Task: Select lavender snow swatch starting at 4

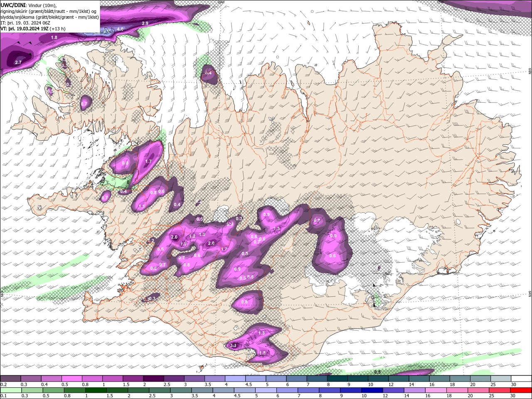Action: click(x=235, y=379)
